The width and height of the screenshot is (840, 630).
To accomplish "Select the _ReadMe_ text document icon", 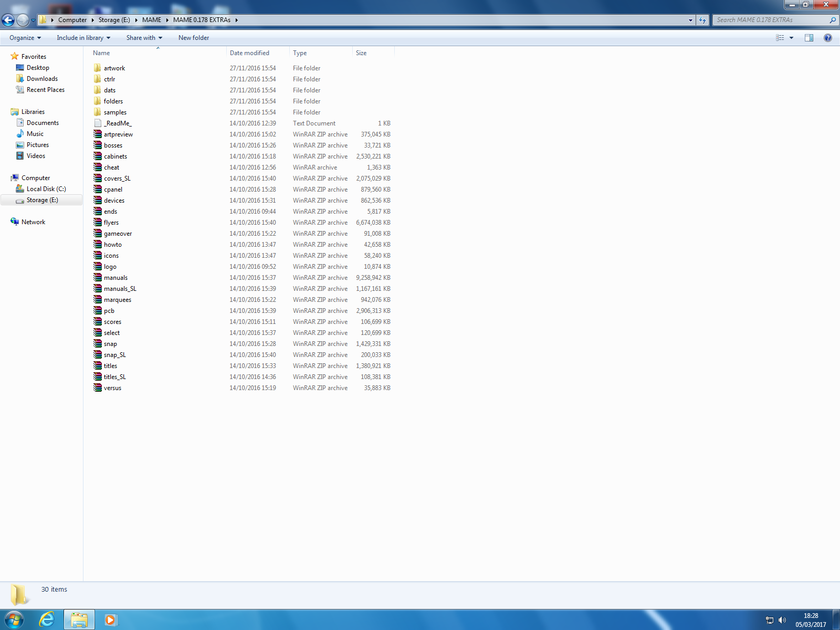I will pos(98,123).
